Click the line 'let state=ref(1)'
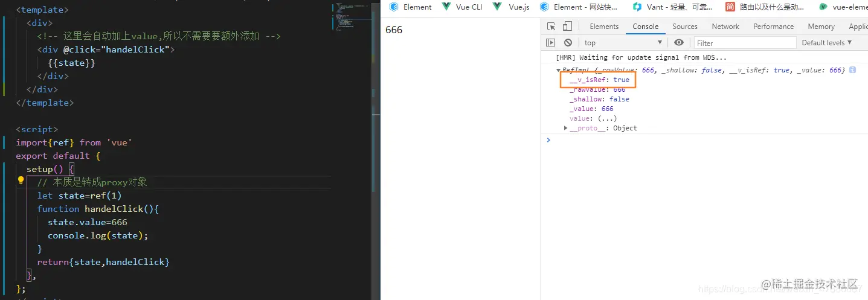Screen dimensions: 868x300 click(x=79, y=196)
